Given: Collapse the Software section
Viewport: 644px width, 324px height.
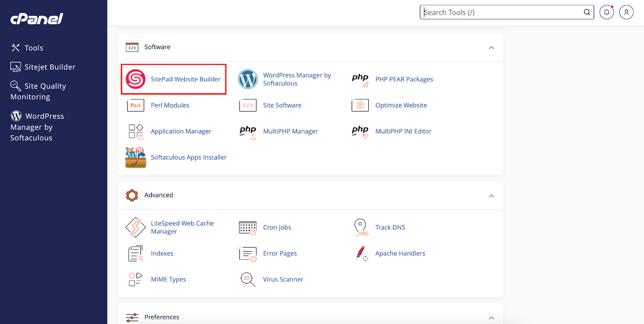Looking at the screenshot, I should (x=491, y=47).
